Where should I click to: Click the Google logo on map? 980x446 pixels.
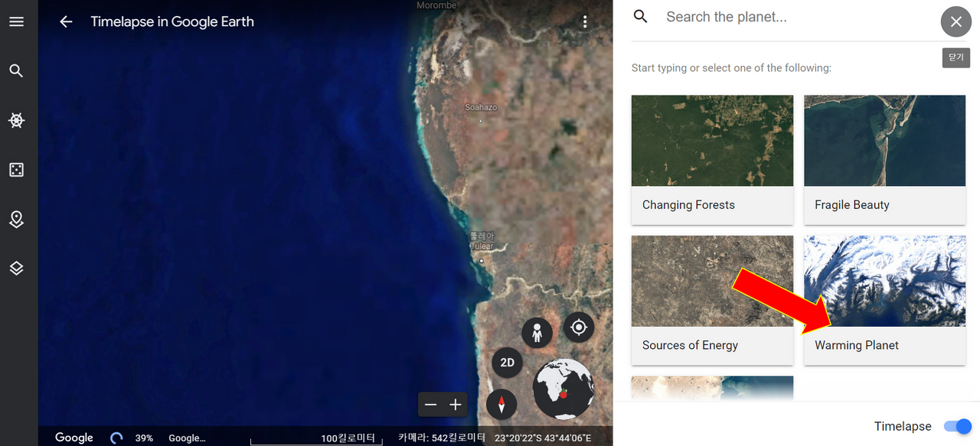tap(74, 438)
